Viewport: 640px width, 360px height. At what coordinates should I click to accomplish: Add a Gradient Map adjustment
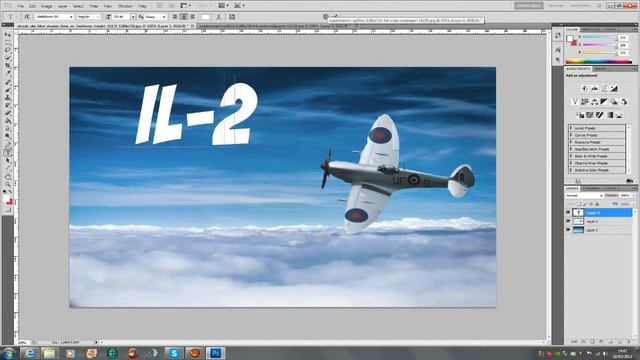(610, 115)
